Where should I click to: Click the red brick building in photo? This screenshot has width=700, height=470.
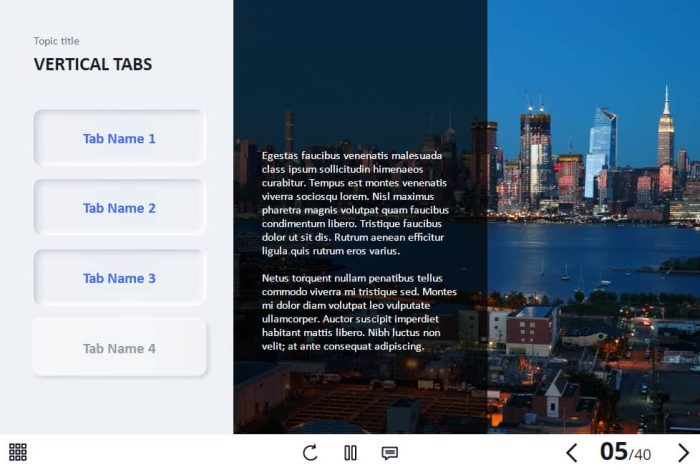tap(531, 330)
